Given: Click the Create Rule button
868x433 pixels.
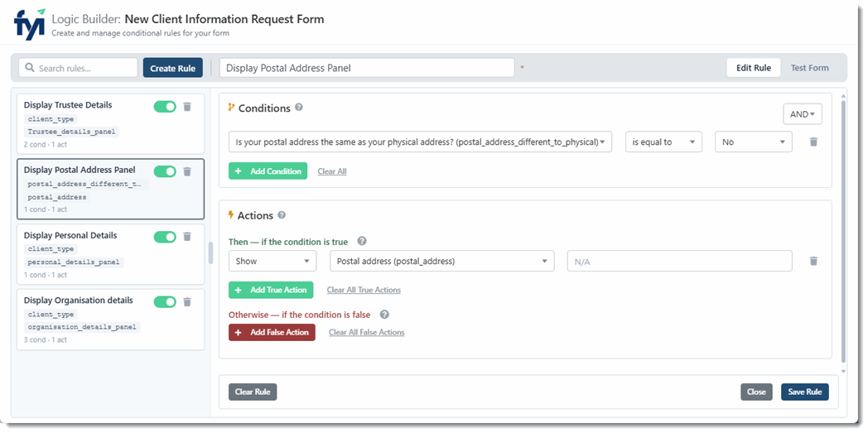Looking at the screenshot, I should click(173, 68).
